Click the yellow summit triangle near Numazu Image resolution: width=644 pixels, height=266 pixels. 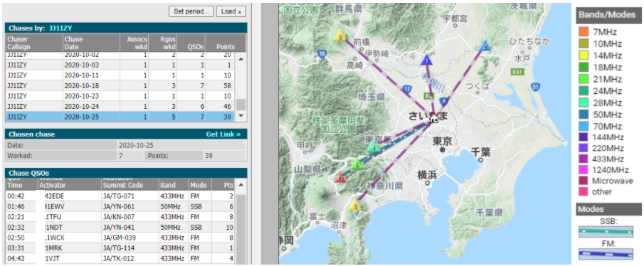[356, 205]
